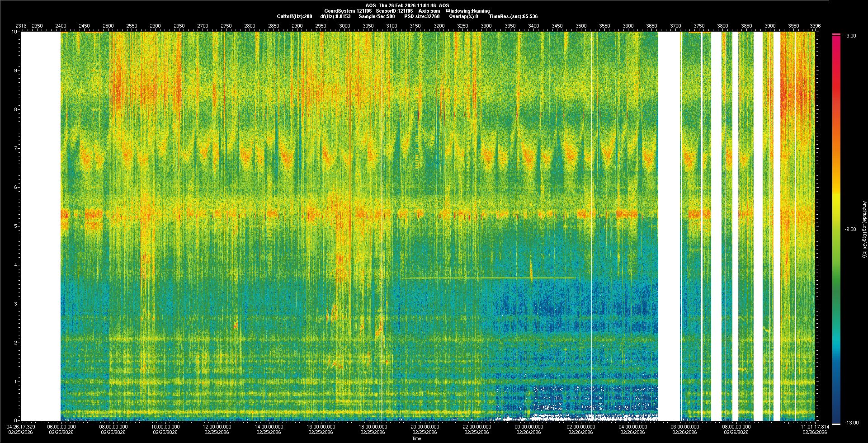Click the -9.50 colorbar midpoint label
Screen dimensions: 868x443
click(850, 229)
